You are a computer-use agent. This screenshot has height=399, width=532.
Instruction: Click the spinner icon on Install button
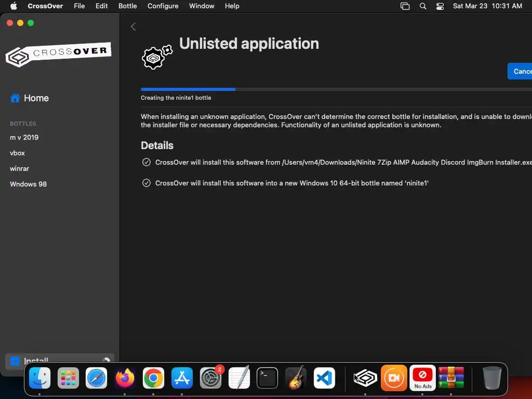(106, 361)
